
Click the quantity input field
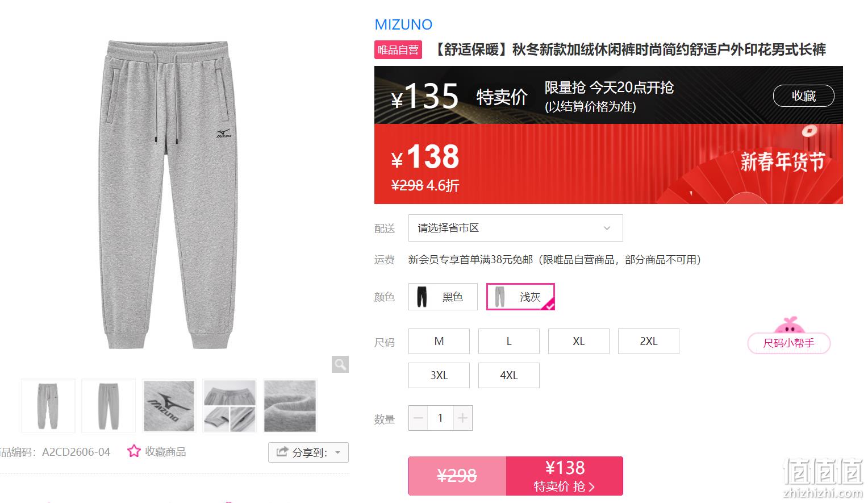pos(440,418)
